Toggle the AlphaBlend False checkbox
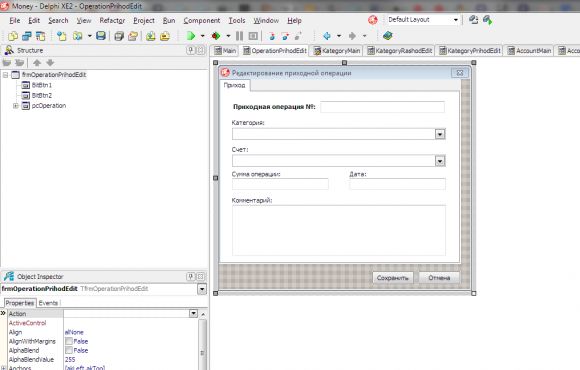Screen dimensions: 580x370 69,350
